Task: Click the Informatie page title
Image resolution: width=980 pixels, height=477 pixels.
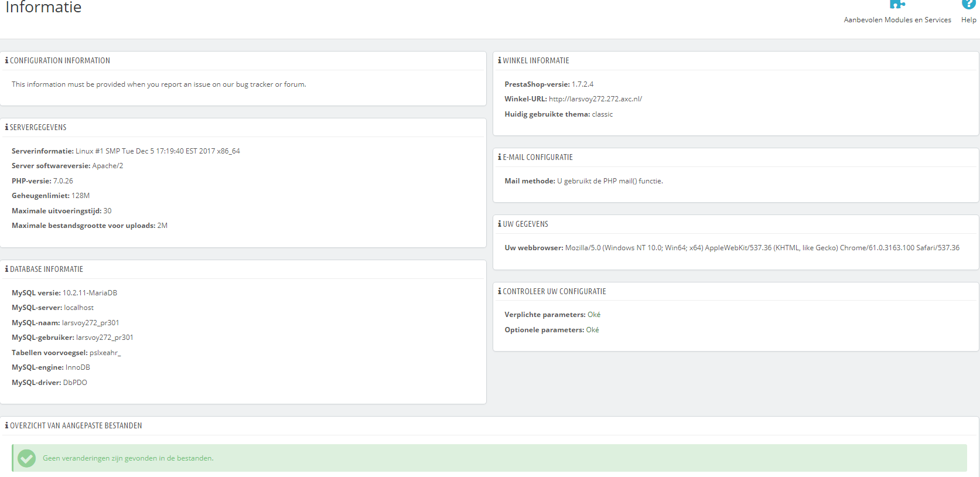Action: (43, 8)
